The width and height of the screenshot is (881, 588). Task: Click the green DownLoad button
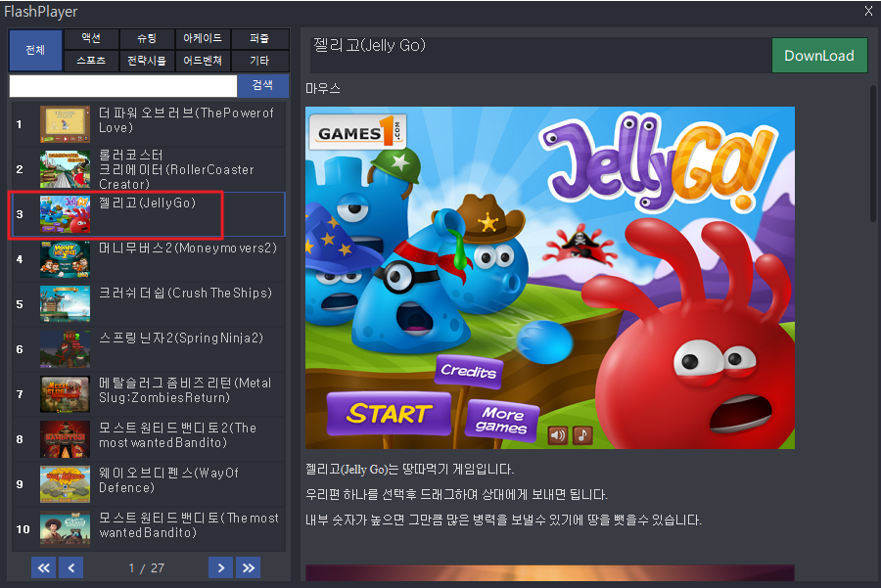pos(819,56)
